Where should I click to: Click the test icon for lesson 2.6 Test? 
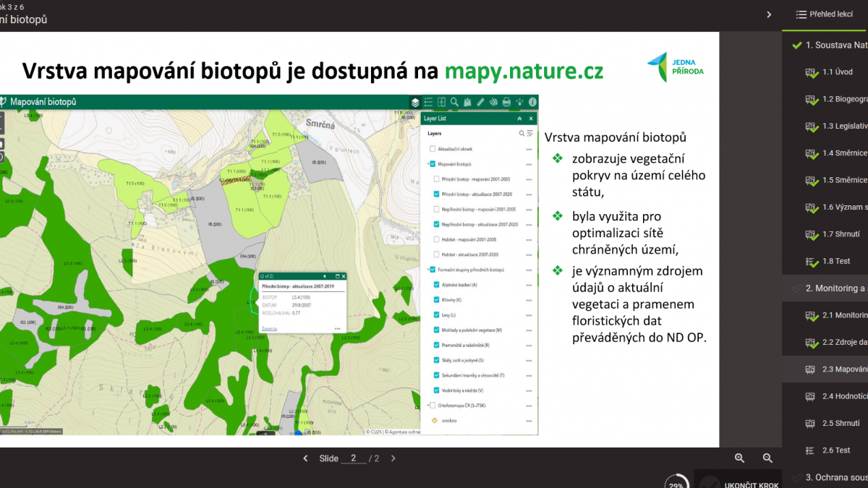[x=811, y=450]
